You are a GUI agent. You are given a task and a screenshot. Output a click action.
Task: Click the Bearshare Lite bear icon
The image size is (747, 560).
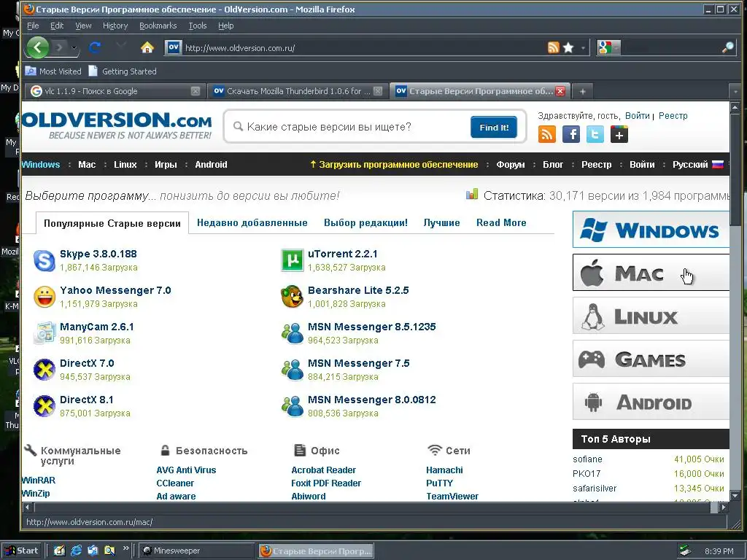[292, 297]
